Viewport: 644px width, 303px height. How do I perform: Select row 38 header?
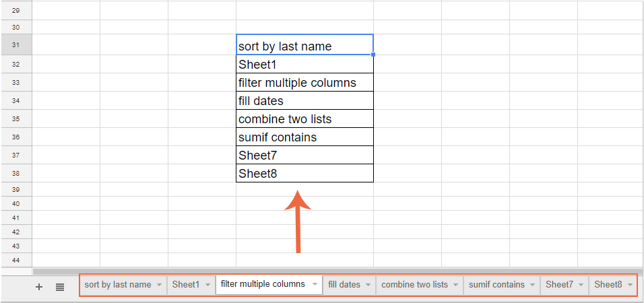(16, 173)
